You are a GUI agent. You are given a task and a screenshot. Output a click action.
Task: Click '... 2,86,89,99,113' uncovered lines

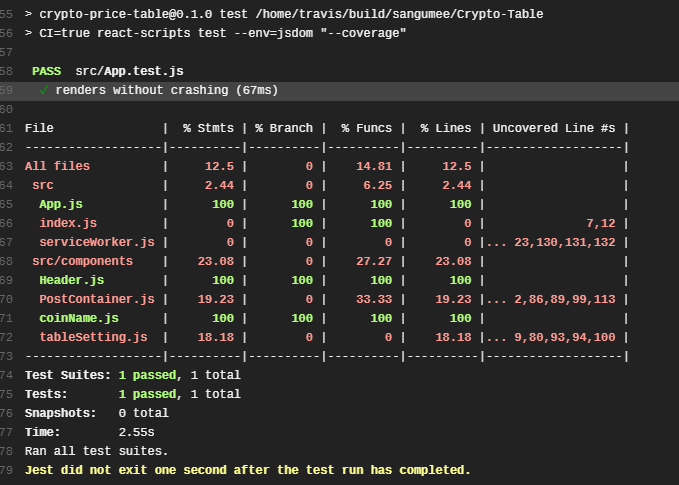pos(551,299)
